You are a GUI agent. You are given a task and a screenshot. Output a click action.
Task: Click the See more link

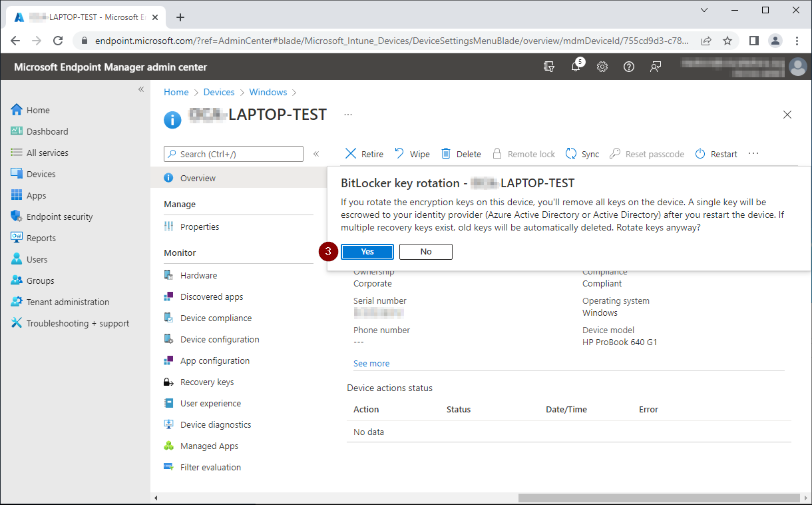(x=371, y=364)
